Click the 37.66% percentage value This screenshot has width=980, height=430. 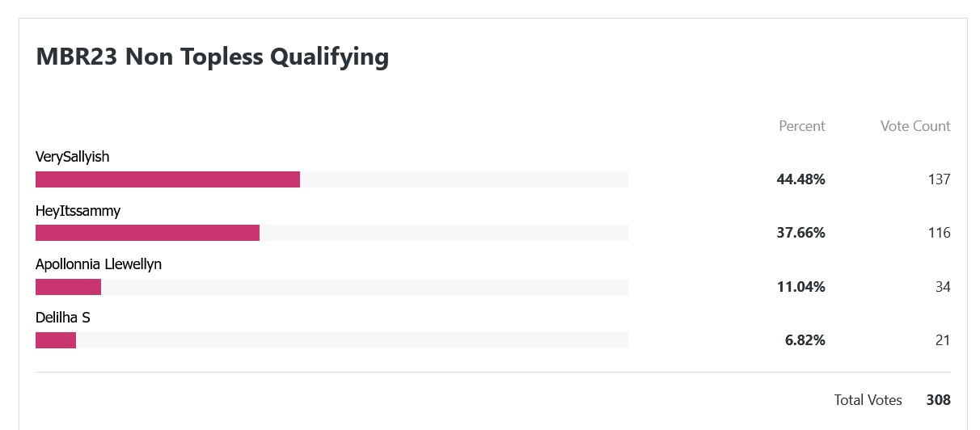pyautogui.click(x=801, y=233)
